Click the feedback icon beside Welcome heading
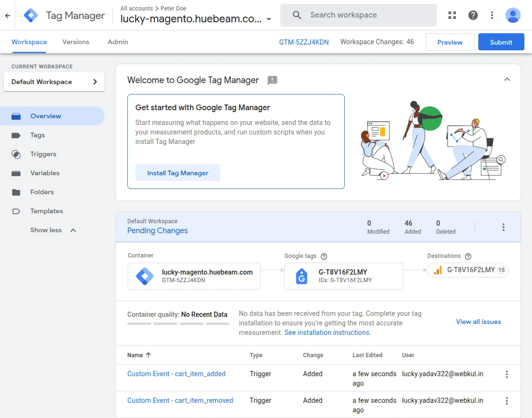532x418 pixels. pos(272,80)
